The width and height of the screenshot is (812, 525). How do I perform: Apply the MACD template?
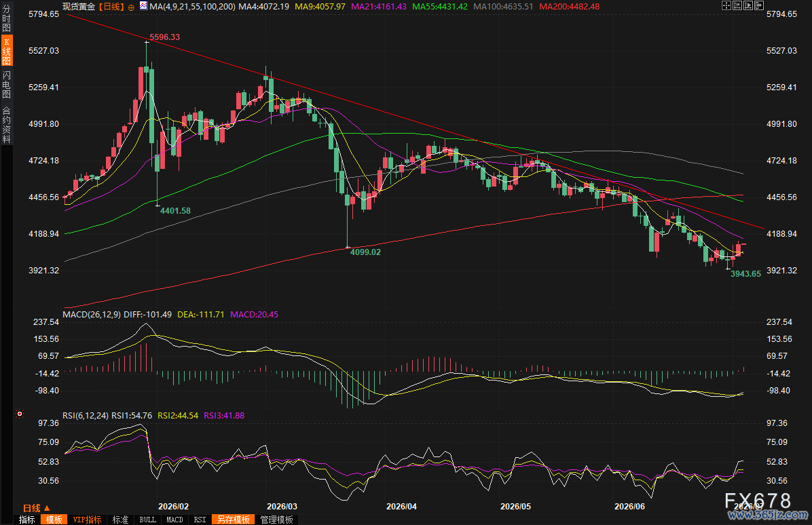tap(174, 520)
